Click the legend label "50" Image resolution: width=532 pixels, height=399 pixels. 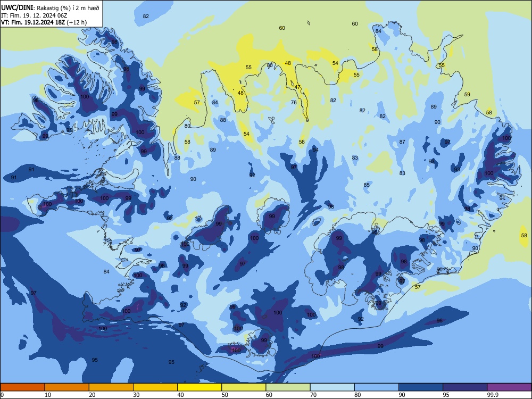(225, 395)
